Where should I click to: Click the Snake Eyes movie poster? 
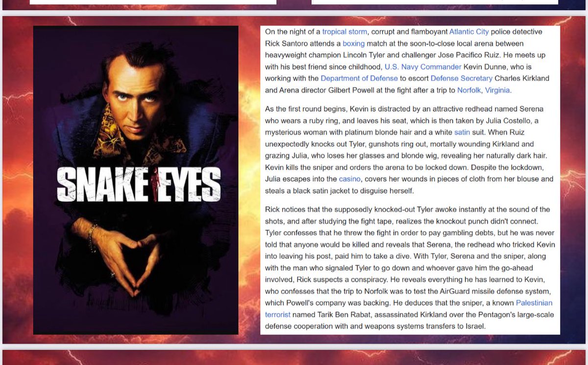(136, 180)
